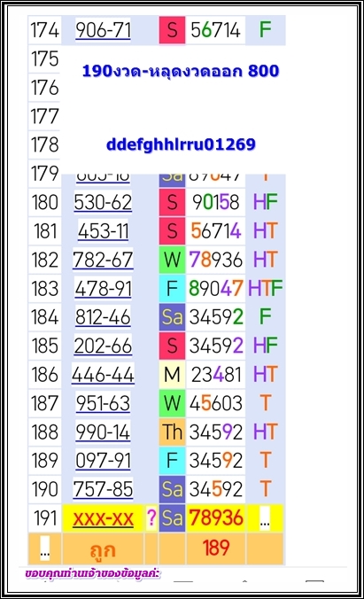Select row number 188
This screenshot has width=364, height=599.
coord(44,432)
